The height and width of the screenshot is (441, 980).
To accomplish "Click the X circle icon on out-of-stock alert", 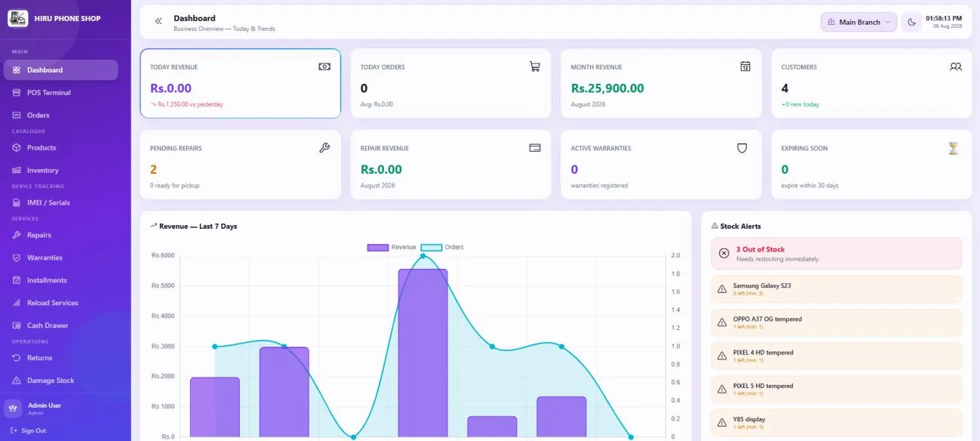I will click(x=723, y=253).
